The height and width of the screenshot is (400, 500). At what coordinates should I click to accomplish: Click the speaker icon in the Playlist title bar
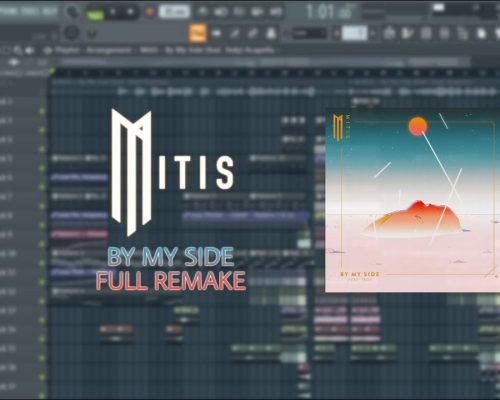(x=30, y=51)
